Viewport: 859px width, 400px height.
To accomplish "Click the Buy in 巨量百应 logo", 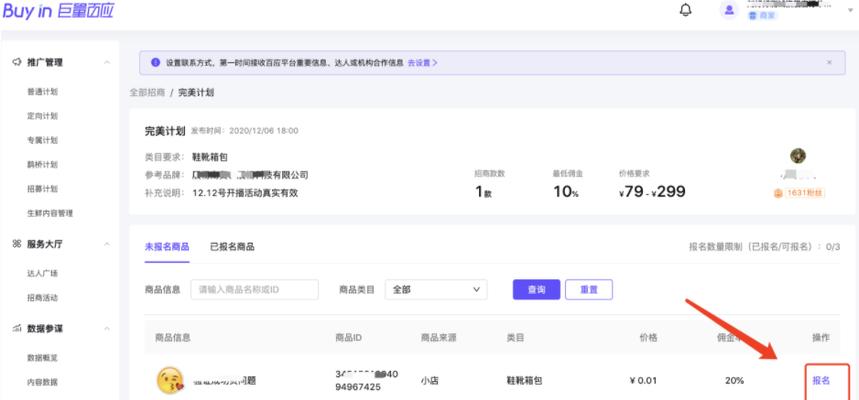I will pyautogui.click(x=59, y=10).
